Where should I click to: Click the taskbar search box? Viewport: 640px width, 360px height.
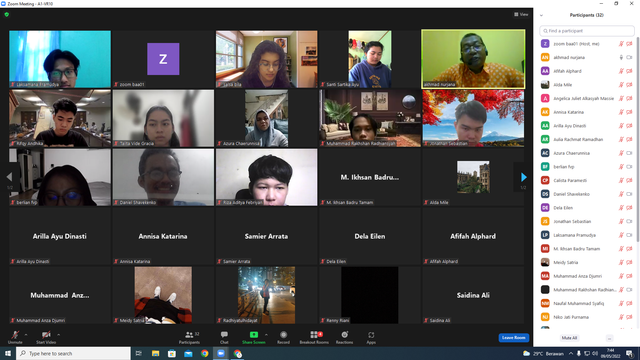pos(73,353)
